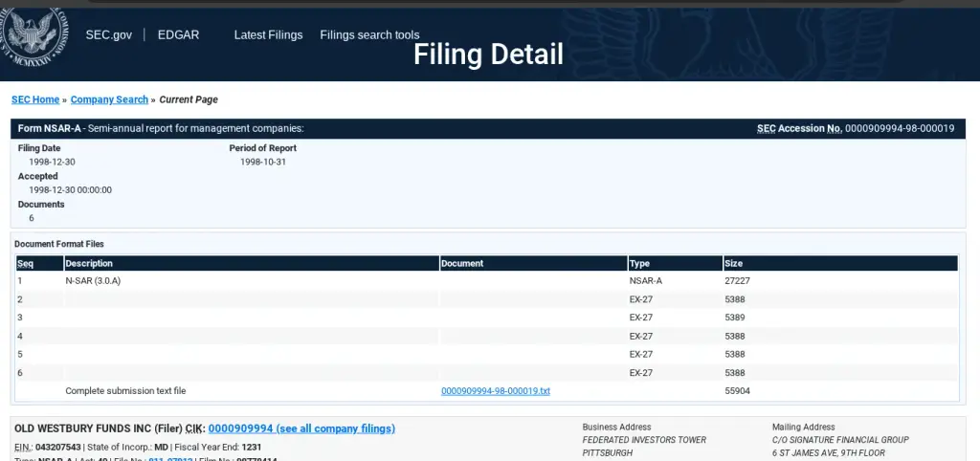Click size cell 27227
This screenshot has height=461, width=980.
tap(738, 281)
